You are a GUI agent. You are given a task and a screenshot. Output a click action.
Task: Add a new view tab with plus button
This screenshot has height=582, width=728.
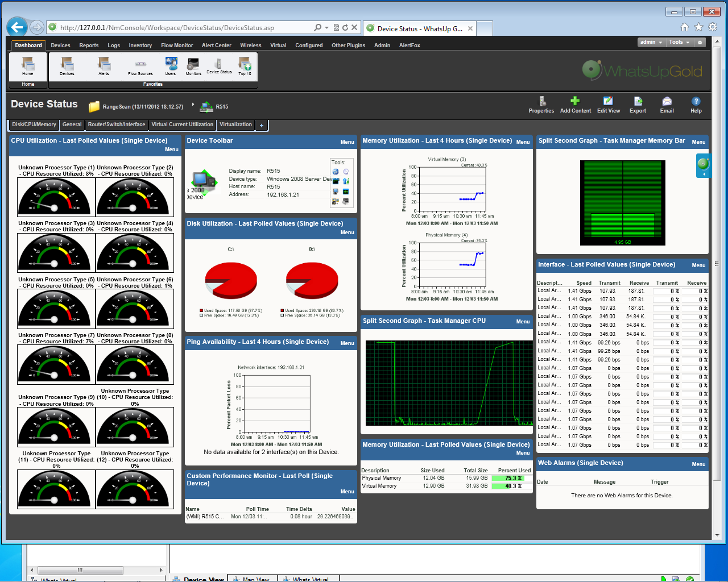[262, 125]
